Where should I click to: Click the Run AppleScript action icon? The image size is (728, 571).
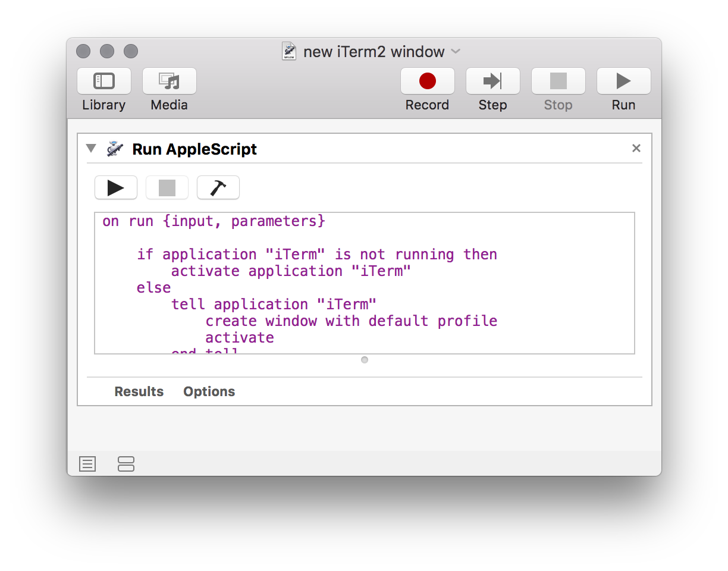point(115,149)
